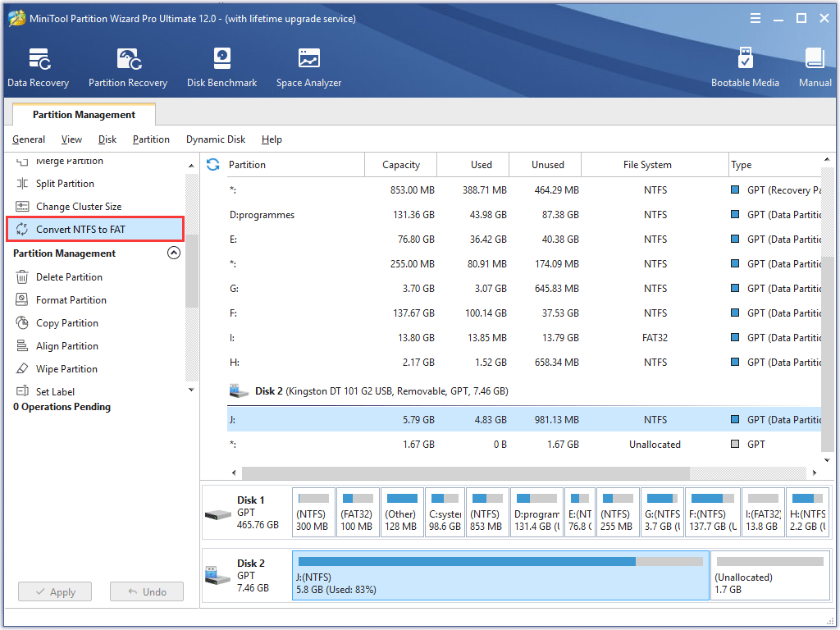The width and height of the screenshot is (840, 630).
Task: Click F:(NTFS) 137.7 GB block in Disk 1
Action: click(x=713, y=513)
